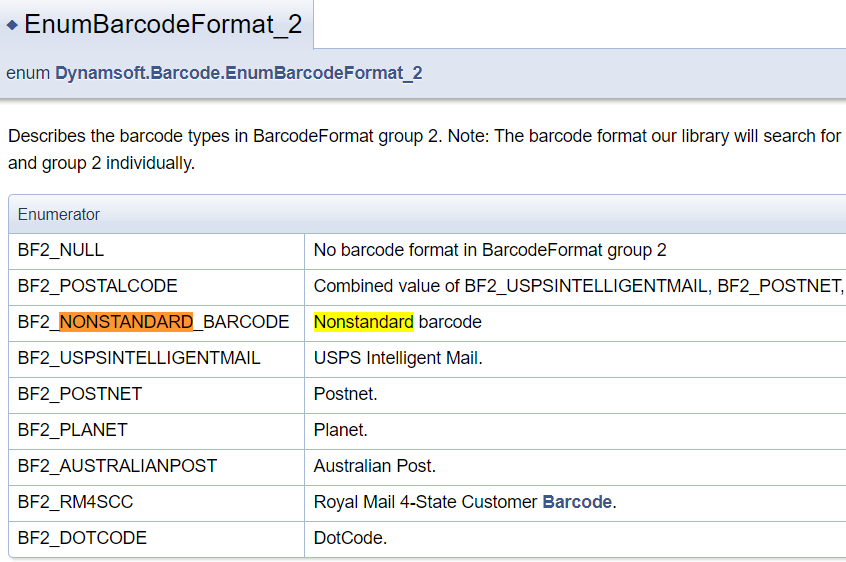Screen dimensions: 846x562
Task: Click the 'No barcode format' description text
Action: (490, 250)
